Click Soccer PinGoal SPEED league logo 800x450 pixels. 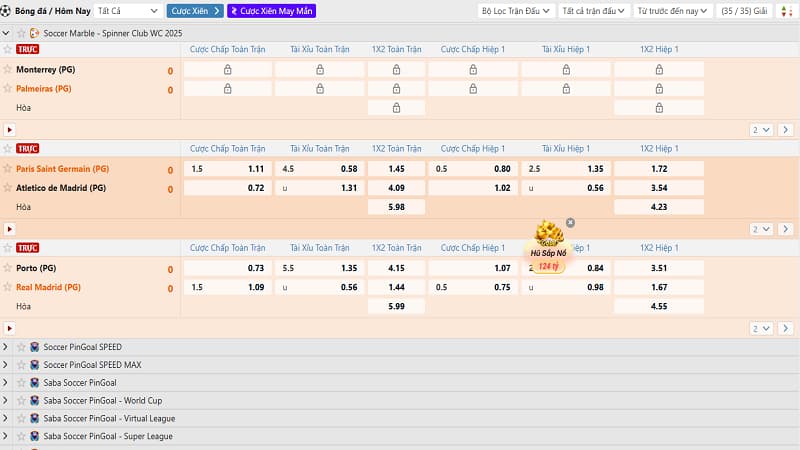point(34,347)
